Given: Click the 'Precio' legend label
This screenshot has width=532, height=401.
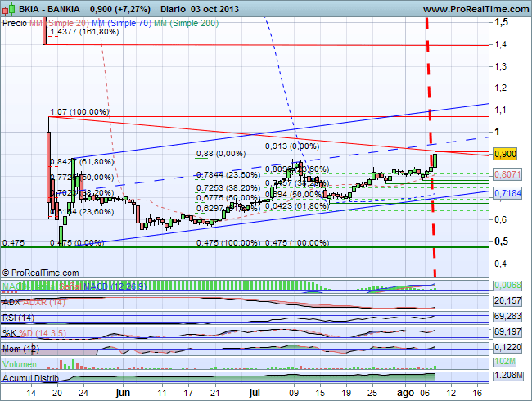Looking at the screenshot, I should pos(15,23).
